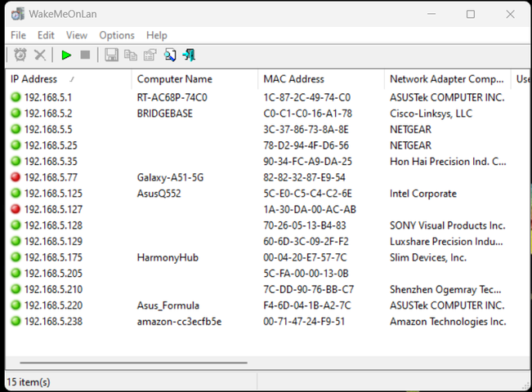This screenshot has width=532, height=392.
Task: Click the green status icon for 192.168.5.25
Action: (16, 145)
